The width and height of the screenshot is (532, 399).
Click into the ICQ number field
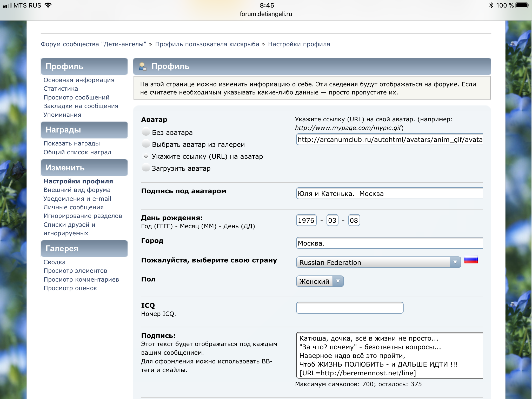pos(350,308)
